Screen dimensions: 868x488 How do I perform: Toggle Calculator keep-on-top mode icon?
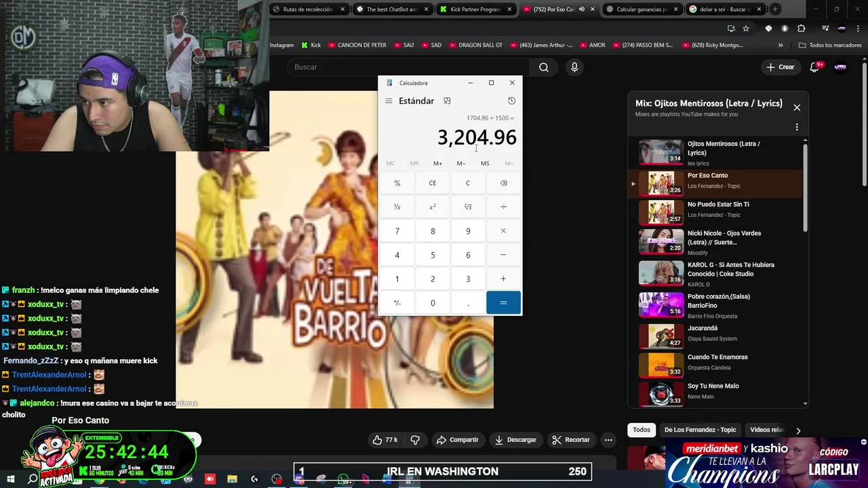click(x=447, y=101)
